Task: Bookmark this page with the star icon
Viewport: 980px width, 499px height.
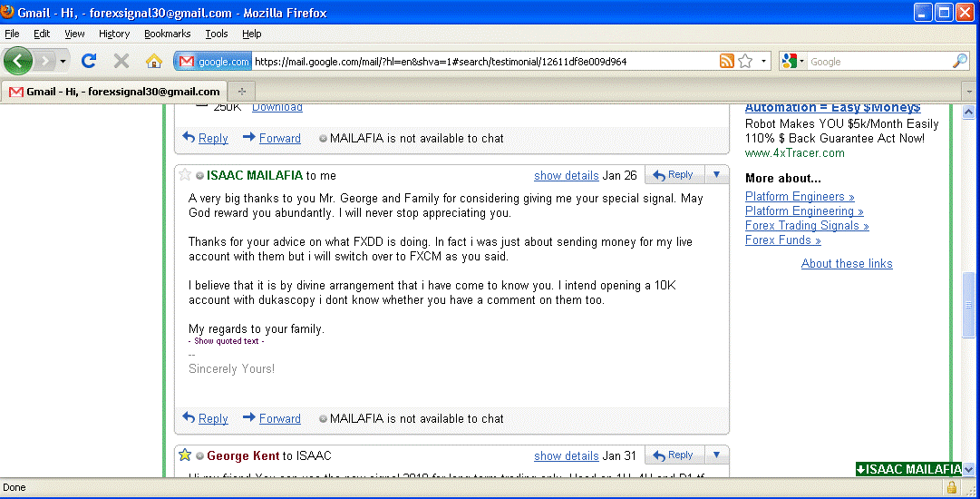Action: [x=745, y=61]
